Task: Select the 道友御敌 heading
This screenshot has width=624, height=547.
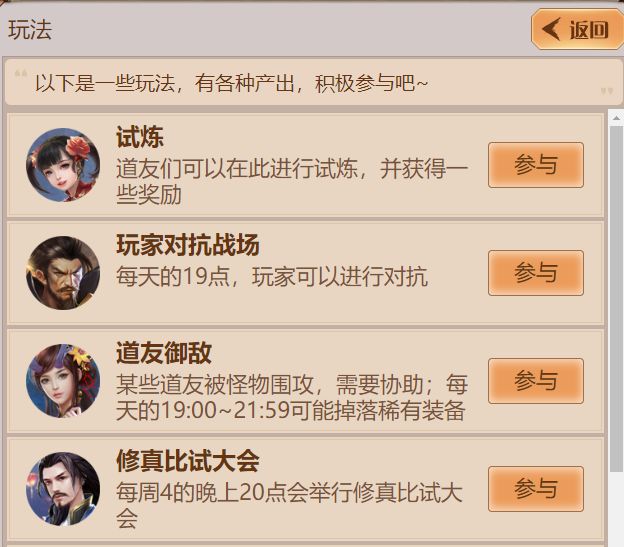Action: tap(164, 353)
